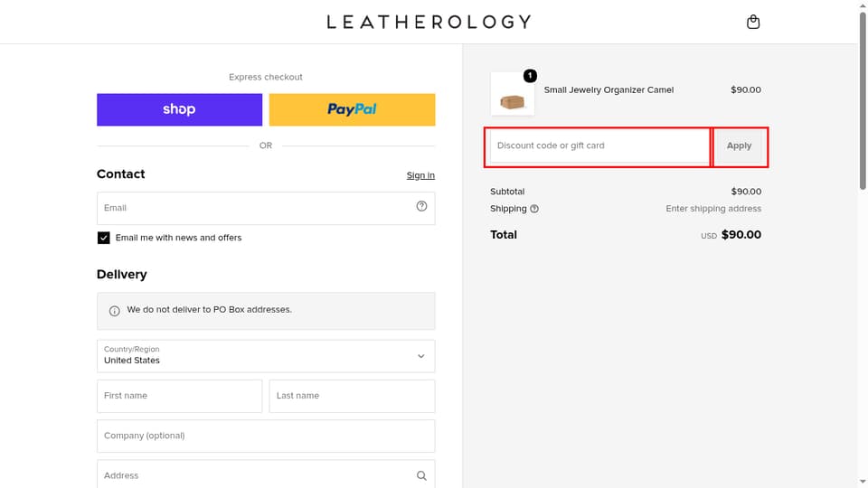Focus the Email input field
This screenshot has width=868, height=488.
pos(266,208)
